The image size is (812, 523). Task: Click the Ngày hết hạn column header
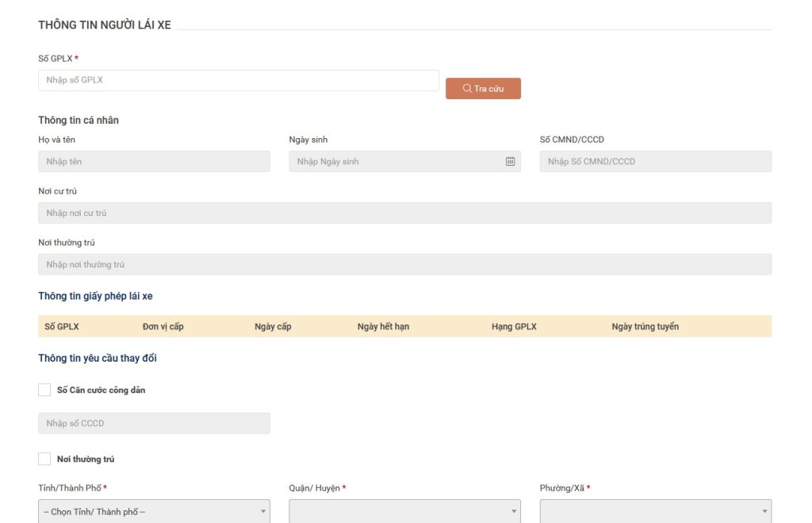(383, 327)
